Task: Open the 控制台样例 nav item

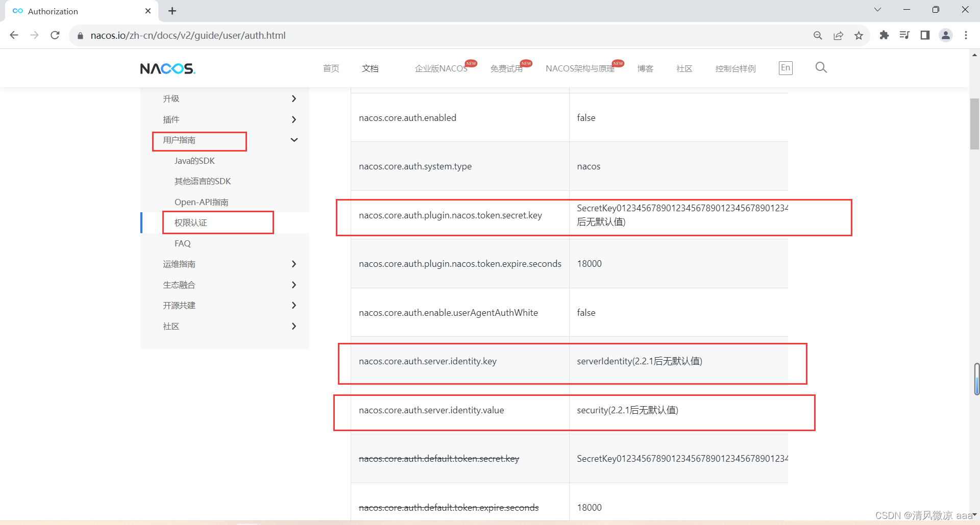Action: point(735,68)
